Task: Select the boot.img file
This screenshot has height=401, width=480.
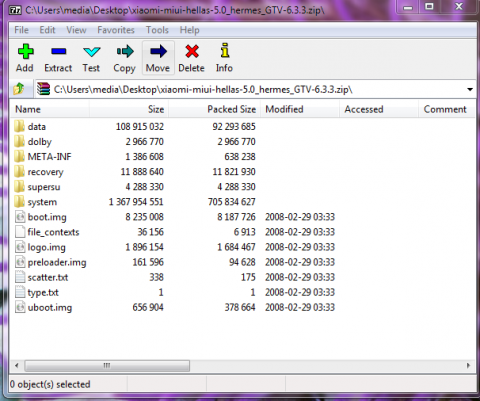Action: click(x=47, y=217)
